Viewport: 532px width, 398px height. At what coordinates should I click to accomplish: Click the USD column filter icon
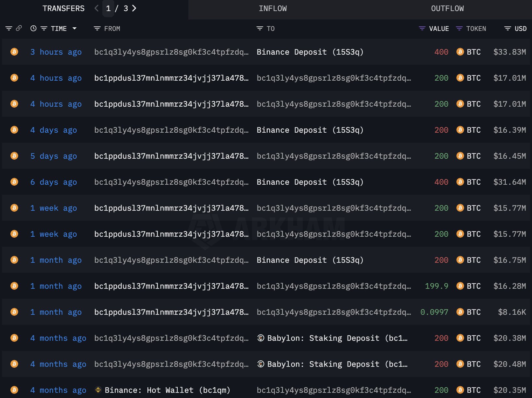[507, 29]
